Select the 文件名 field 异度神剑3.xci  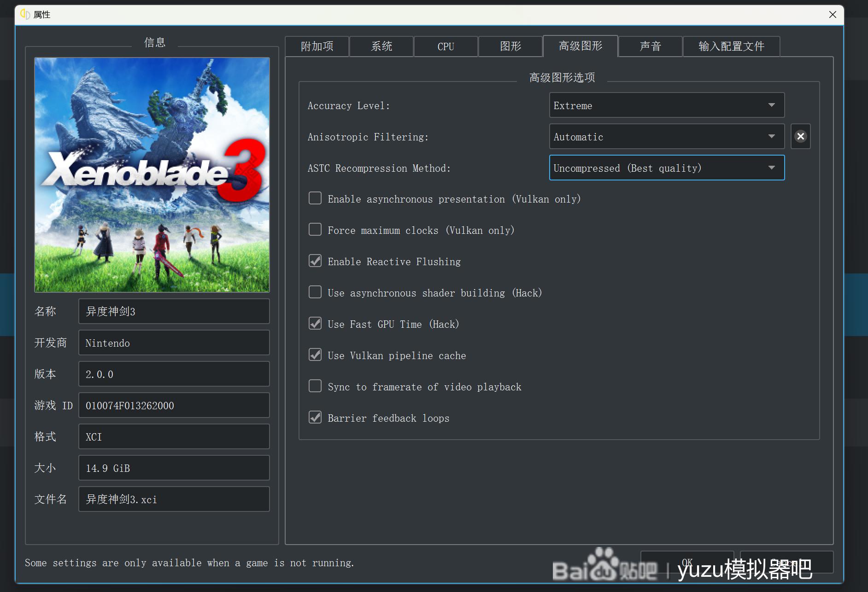point(174,499)
